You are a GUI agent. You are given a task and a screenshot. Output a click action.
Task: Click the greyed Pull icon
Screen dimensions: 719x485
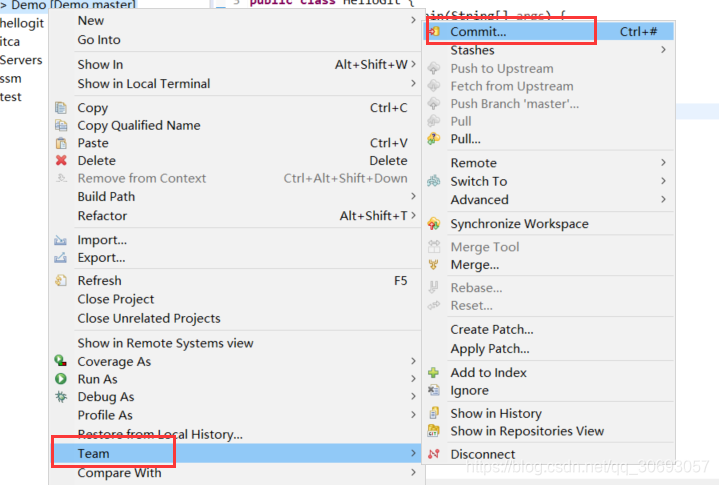(x=434, y=121)
